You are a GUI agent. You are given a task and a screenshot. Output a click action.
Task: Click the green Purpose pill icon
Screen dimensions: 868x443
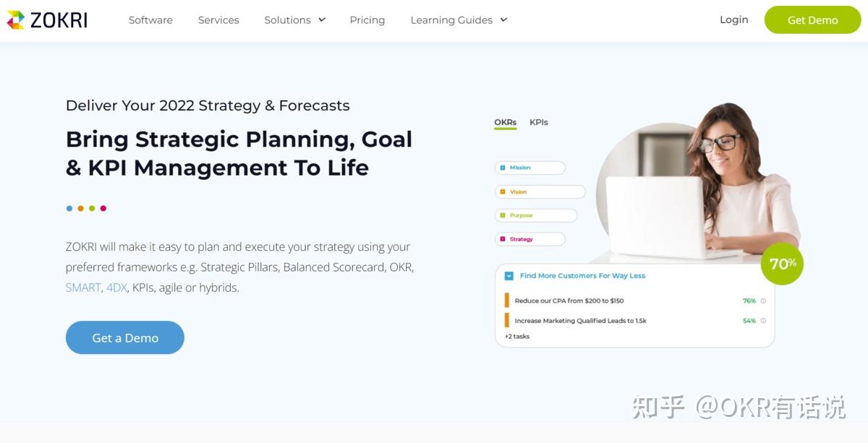point(503,215)
